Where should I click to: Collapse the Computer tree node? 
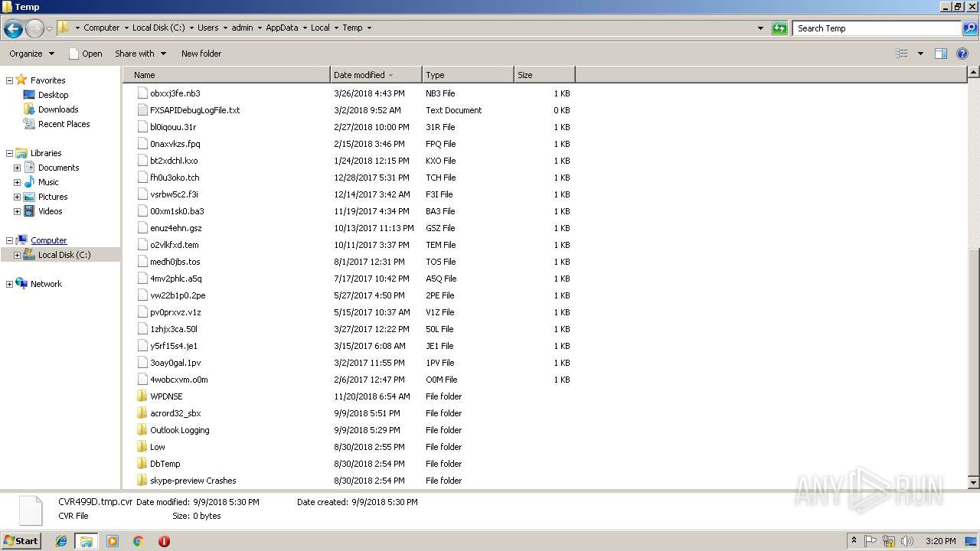coord(9,240)
